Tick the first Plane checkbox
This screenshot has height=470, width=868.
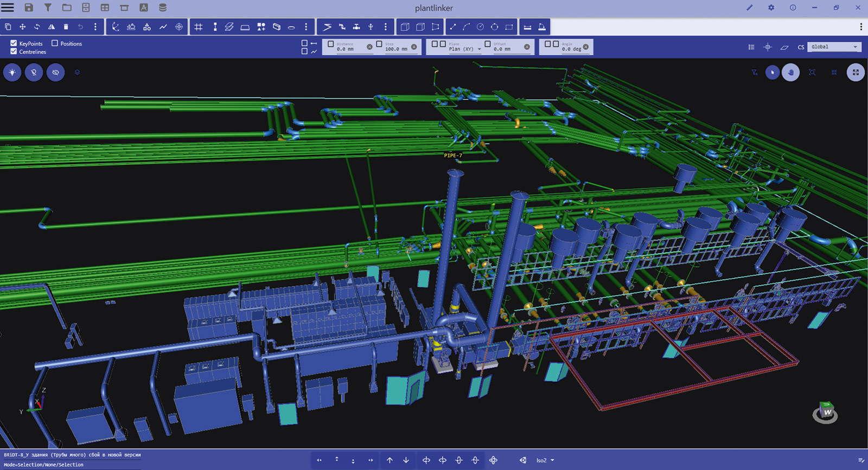click(435, 44)
